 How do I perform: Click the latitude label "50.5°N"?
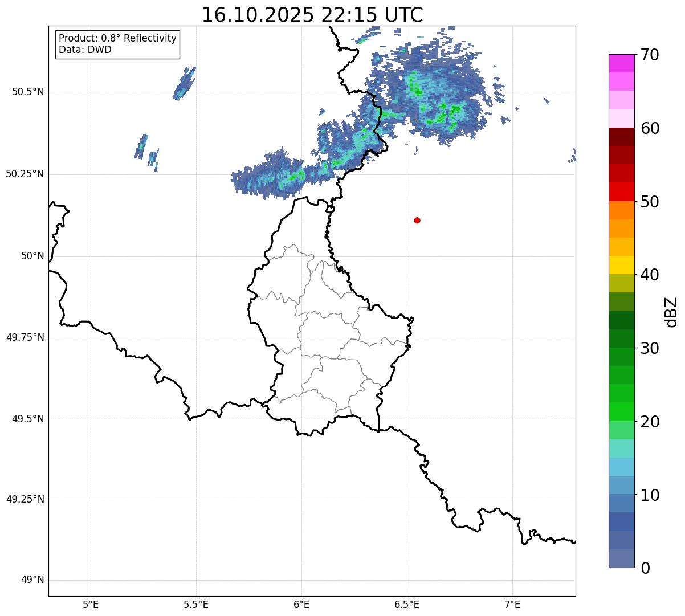coord(28,92)
